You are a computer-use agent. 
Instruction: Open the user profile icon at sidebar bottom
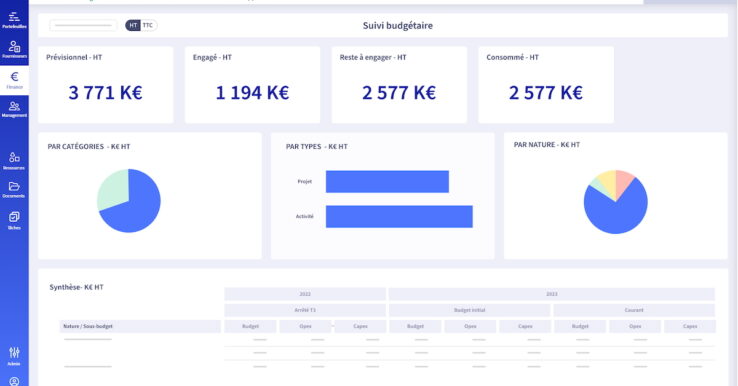(14, 381)
